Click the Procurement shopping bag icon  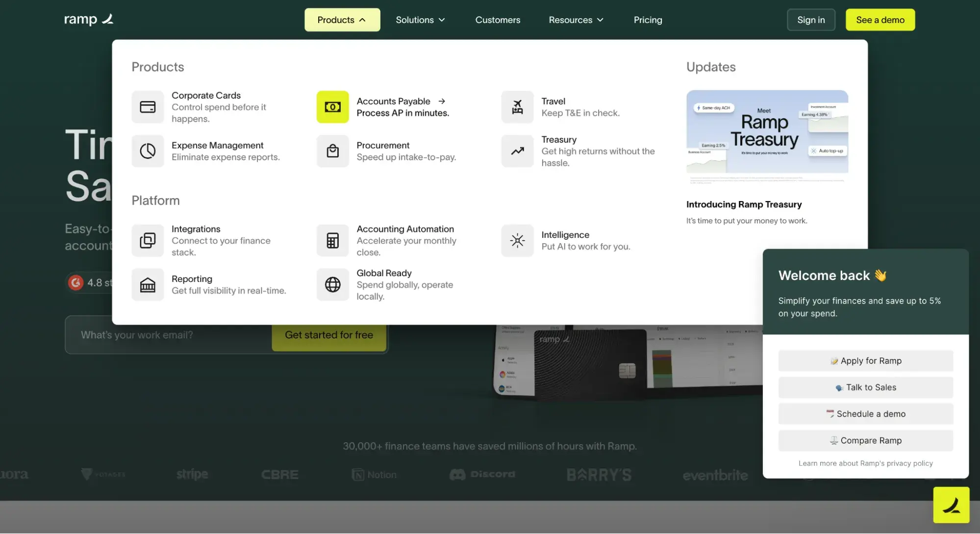tap(332, 151)
